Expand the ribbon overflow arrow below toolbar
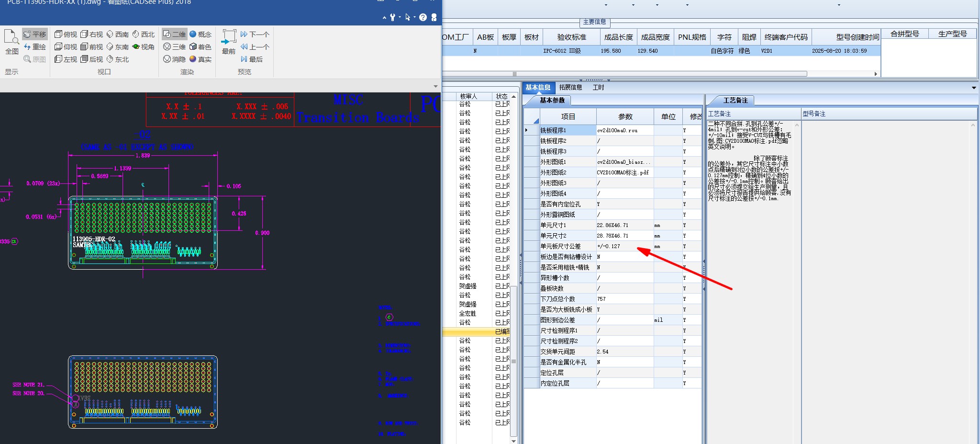Image resolution: width=980 pixels, height=444 pixels. 435,87
